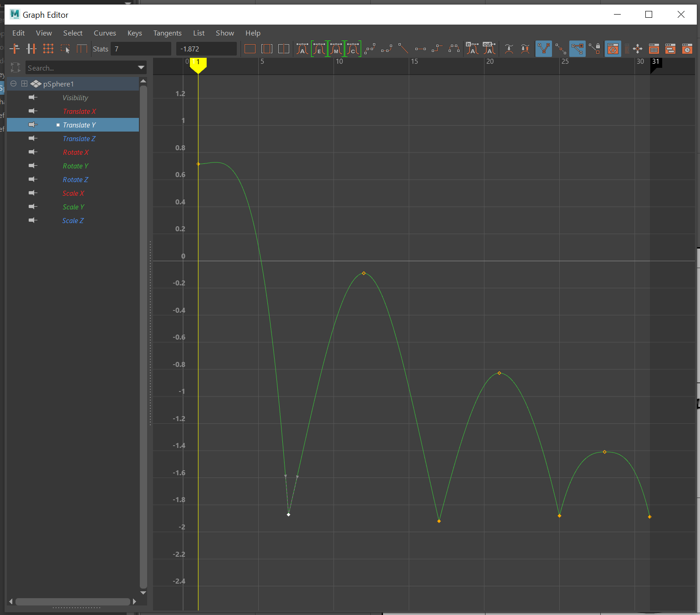Apply Linear tangents to selected key
700x615 pixels.
coord(403,49)
